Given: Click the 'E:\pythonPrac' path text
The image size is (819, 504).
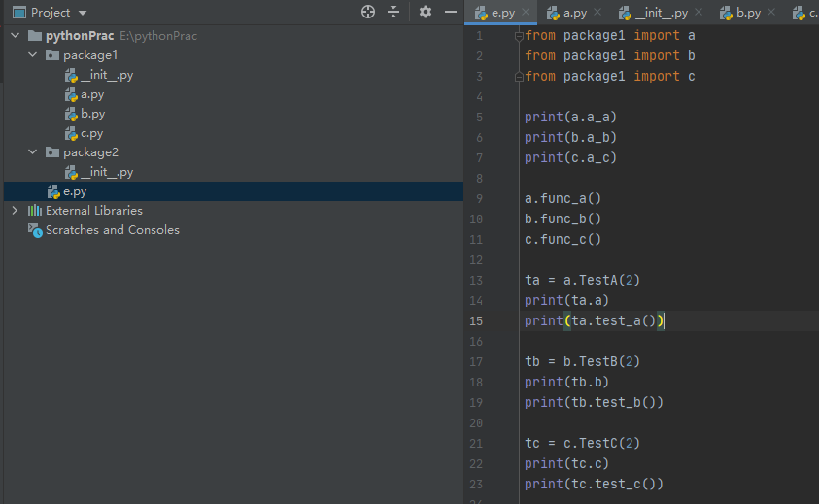Looking at the screenshot, I should pyautogui.click(x=158, y=36).
